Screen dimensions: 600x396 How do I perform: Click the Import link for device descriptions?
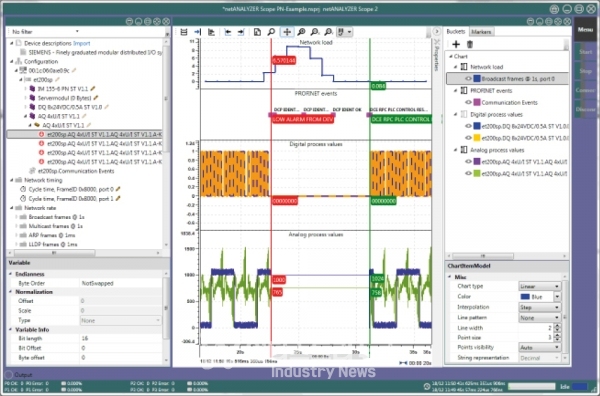click(82, 43)
